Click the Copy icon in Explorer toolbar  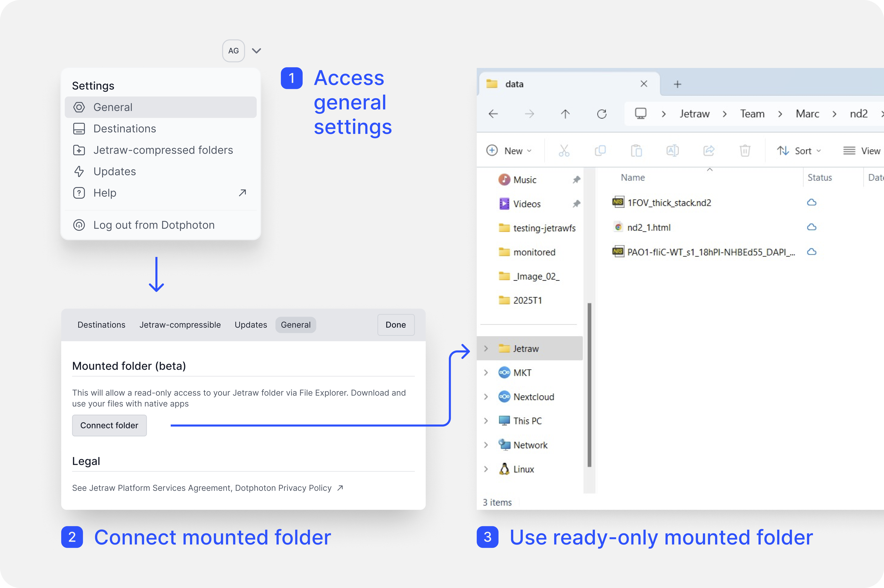coord(600,151)
